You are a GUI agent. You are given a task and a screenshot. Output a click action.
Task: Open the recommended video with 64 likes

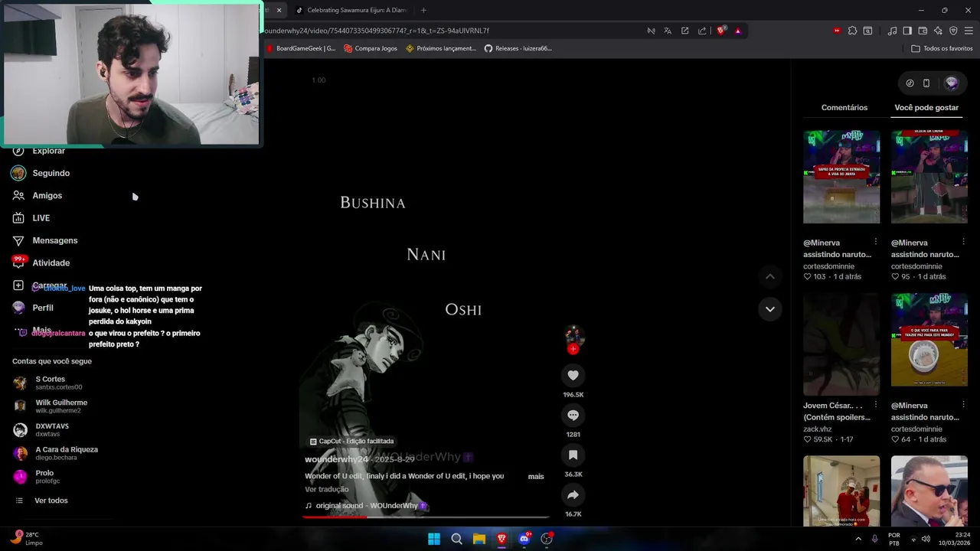tap(929, 340)
